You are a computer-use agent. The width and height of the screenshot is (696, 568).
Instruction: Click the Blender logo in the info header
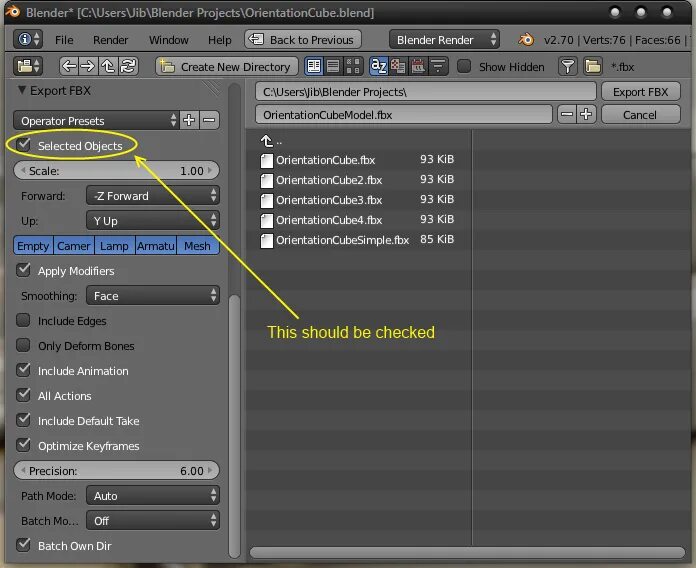[526, 39]
